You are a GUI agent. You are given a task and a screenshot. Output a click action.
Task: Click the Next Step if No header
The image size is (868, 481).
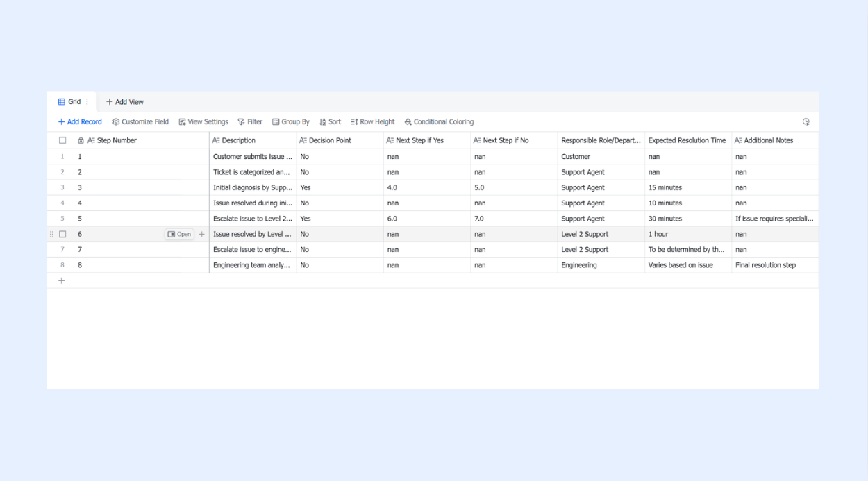(x=514, y=140)
